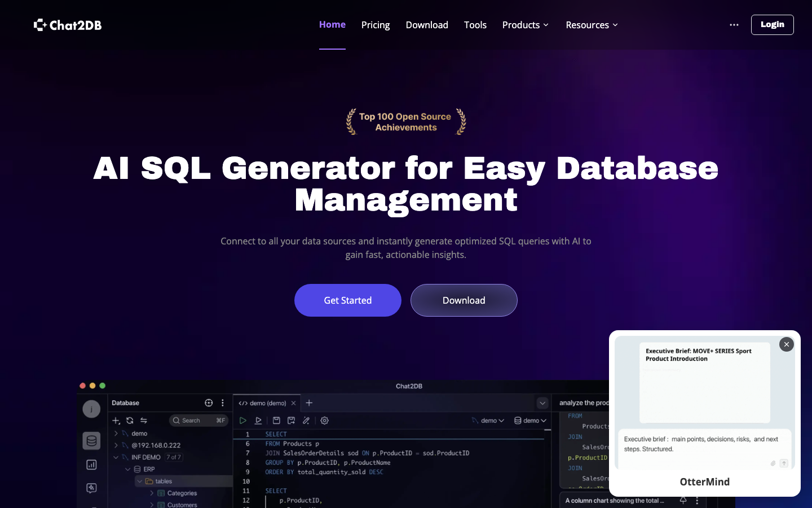Open the demo connection dropdown in editor
The width and height of the screenshot is (812, 508).
(488, 421)
